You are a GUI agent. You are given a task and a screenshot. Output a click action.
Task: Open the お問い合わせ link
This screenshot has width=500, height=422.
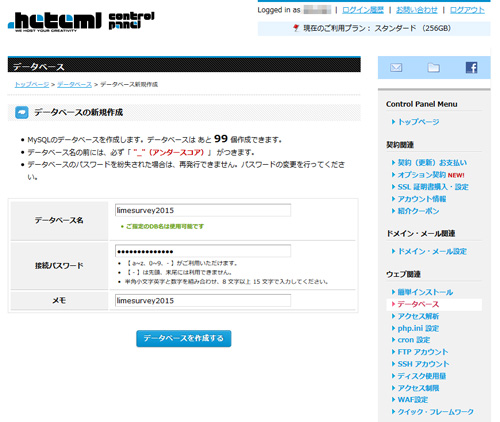pos(417,10)
